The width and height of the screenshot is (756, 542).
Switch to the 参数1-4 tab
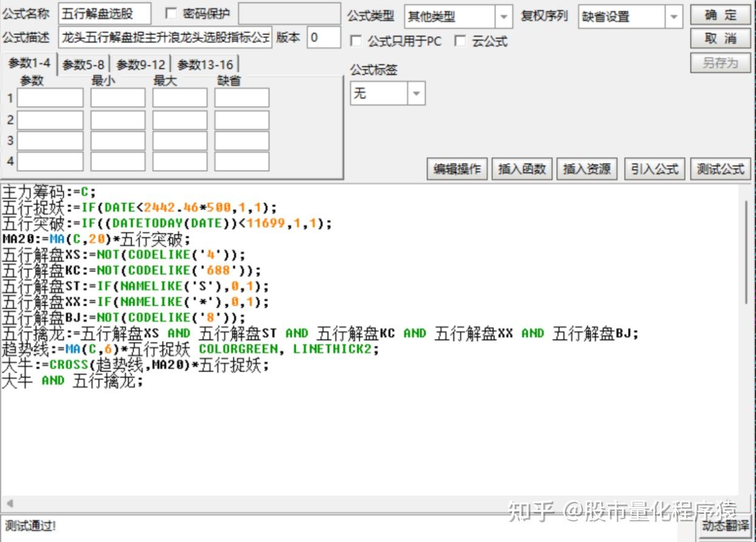tap(29, 63)
